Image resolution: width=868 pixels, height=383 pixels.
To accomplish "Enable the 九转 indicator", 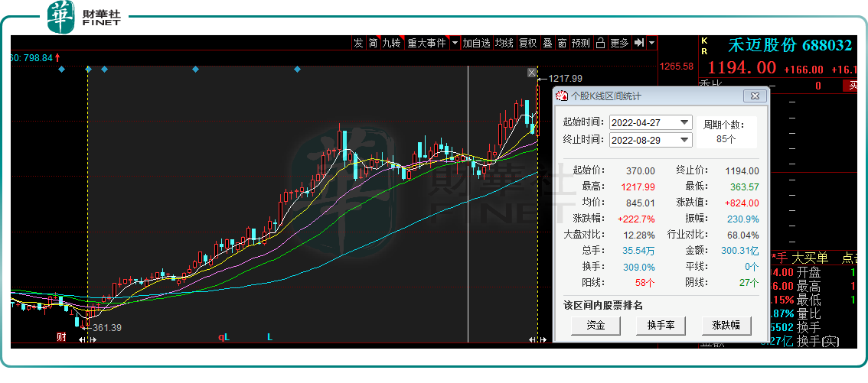I will (391, 43).
